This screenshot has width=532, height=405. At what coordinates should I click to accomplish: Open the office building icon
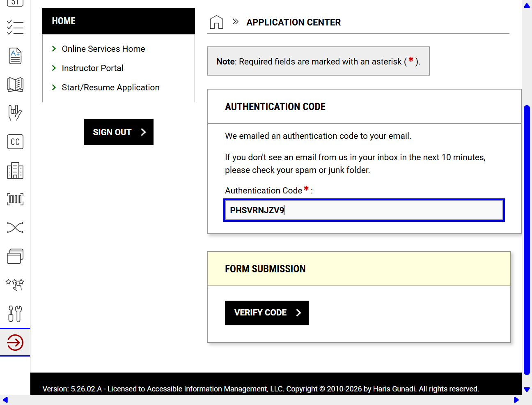pos(15,170)
